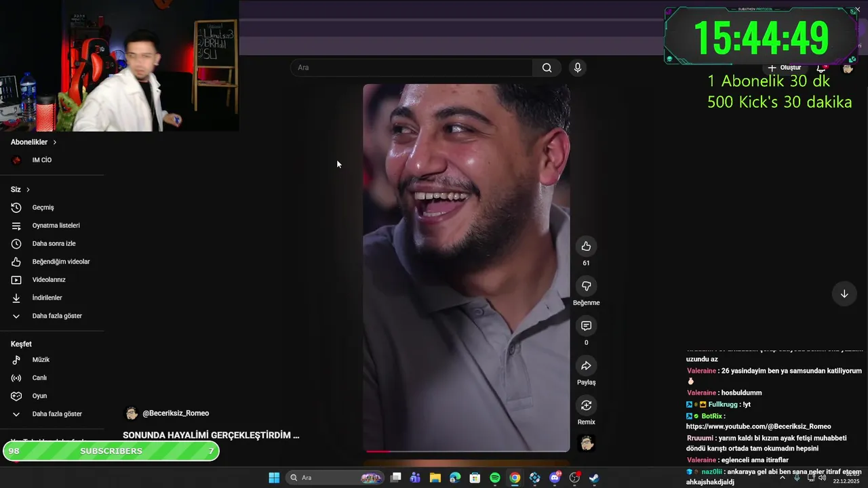This screenshot has height=488, width=868.
Task: Like the Shorts video
Action: (x=586, y=247)
